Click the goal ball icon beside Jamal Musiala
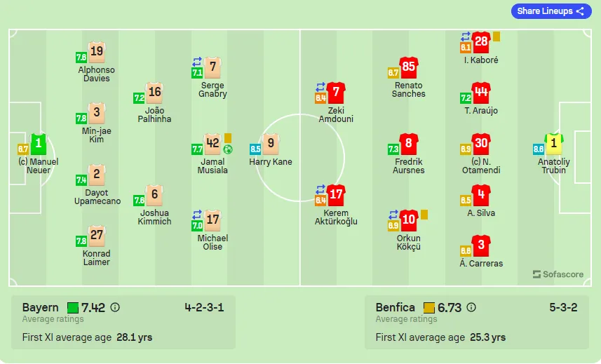Viewport: 601px width, 364px height. click(228, 149)
